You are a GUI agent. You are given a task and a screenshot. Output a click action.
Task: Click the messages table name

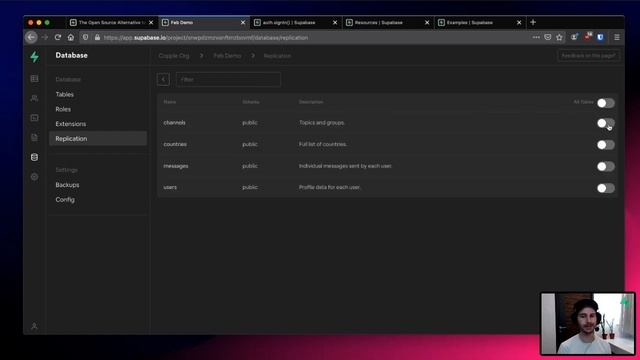(x=176, y=166)
